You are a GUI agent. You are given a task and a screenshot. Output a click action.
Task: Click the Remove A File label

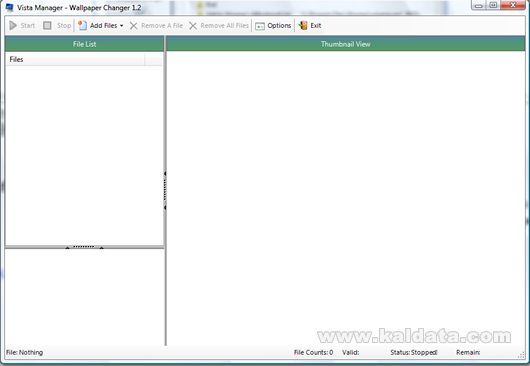[x=162, y=26]
